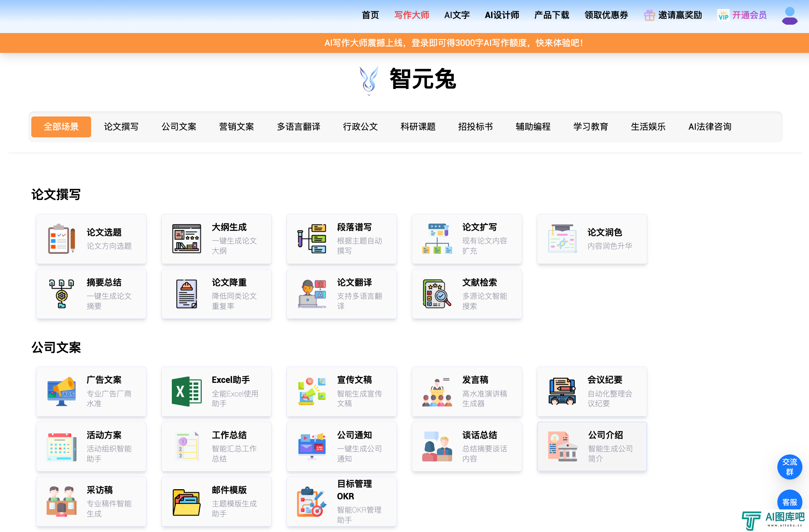Open the 大纲生成 card title

229,227
